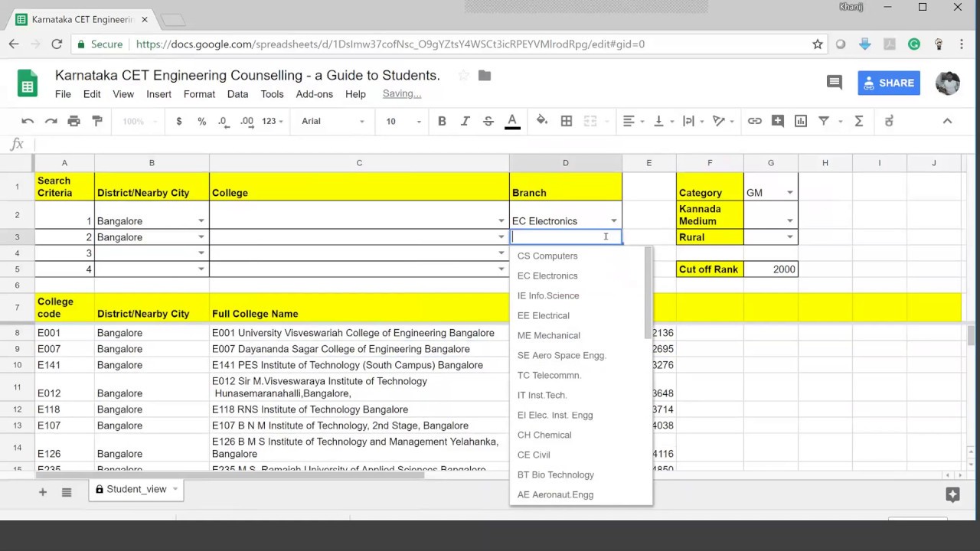Toggle bold formatting
Screen dimensions: 980x551
[x=442, y=121]
